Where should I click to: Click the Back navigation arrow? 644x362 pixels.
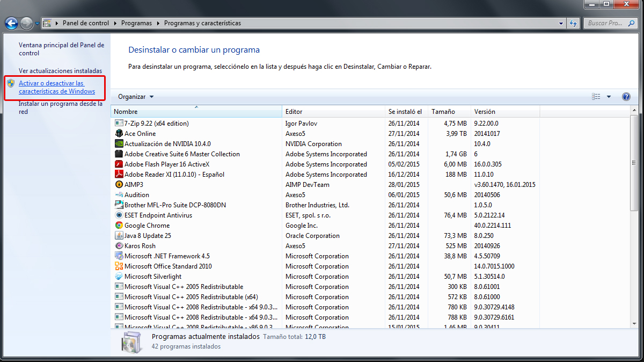[x=11, y=23]
